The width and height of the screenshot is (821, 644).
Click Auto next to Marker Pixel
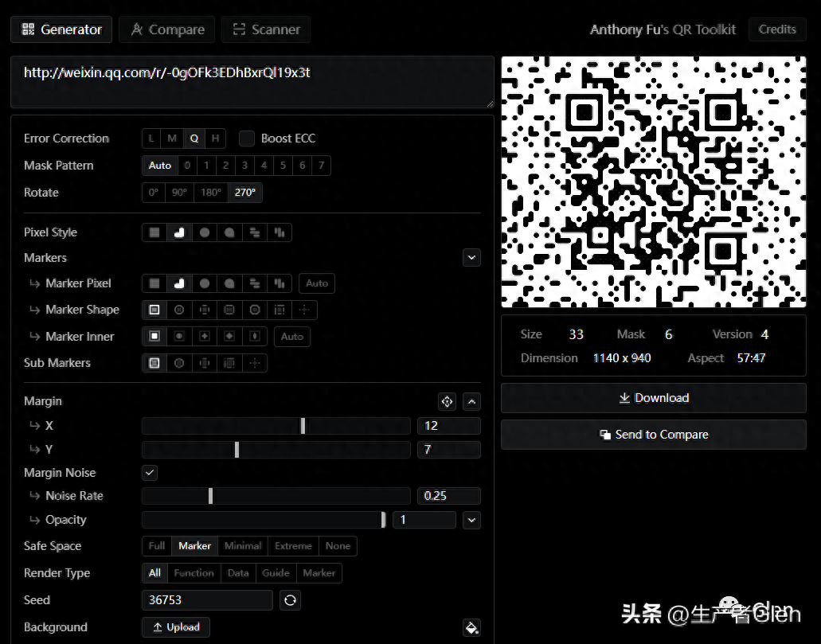tap(317, 283)
